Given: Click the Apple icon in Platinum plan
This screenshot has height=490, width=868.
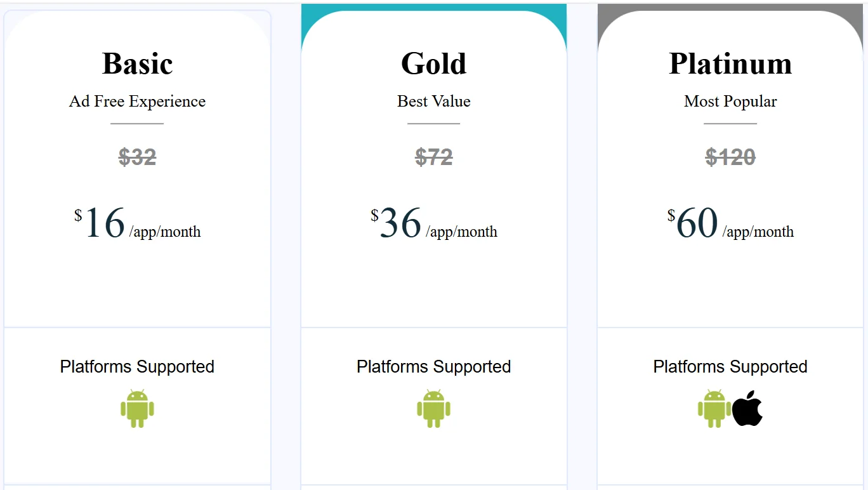Looking at the screenshot, I should pyautogui.click(x=747, y=408).
